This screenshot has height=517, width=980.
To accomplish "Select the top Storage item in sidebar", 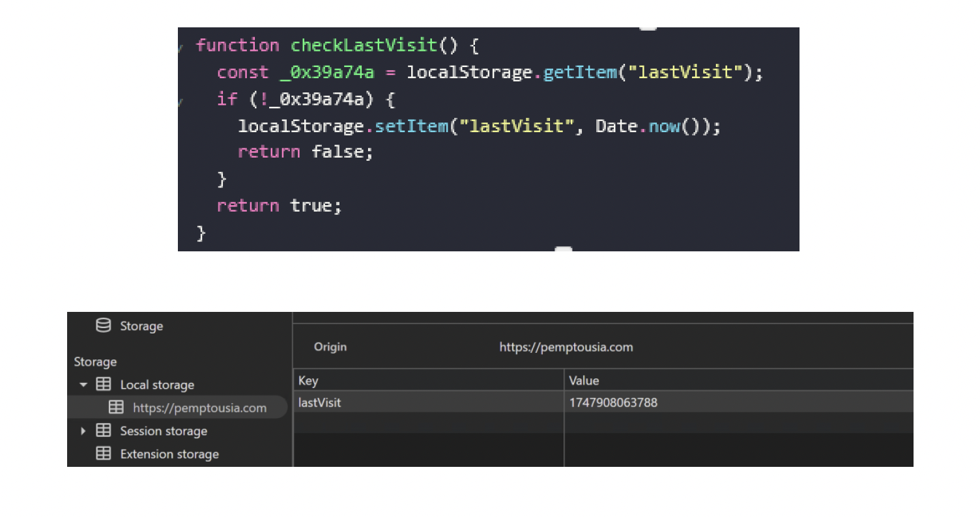I will point(141,326).
